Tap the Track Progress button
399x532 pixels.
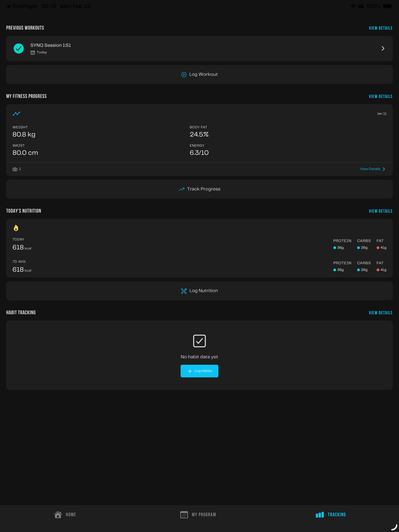click(199, 189)
